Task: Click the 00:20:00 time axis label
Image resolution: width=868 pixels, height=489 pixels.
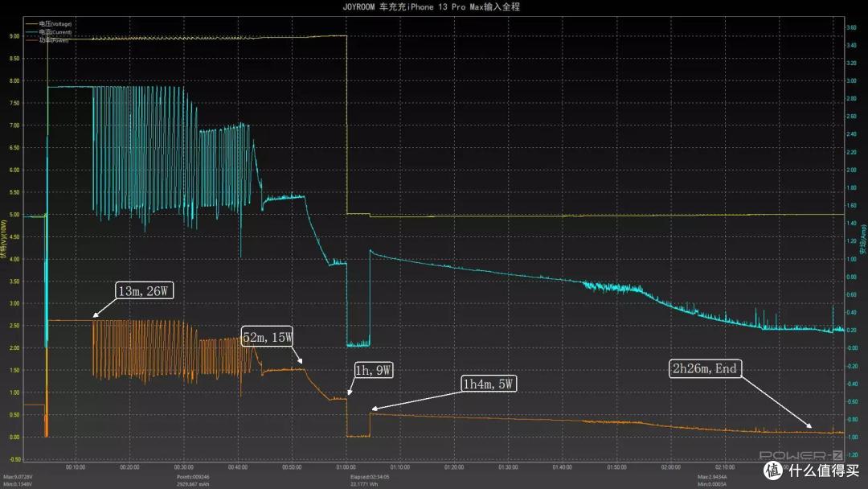Action: pos(129,467)
